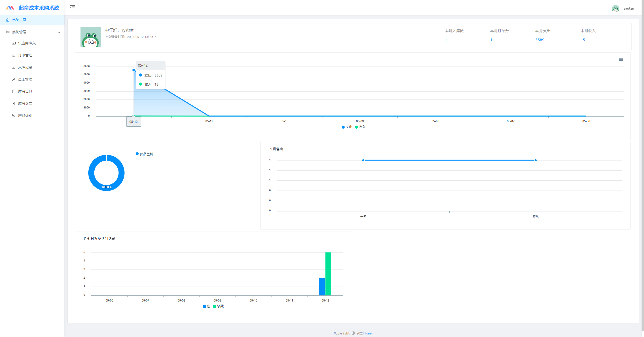This screenshot has width=644, height=337.
Task: Click the 库房信息 document icon
Action: 14,91
